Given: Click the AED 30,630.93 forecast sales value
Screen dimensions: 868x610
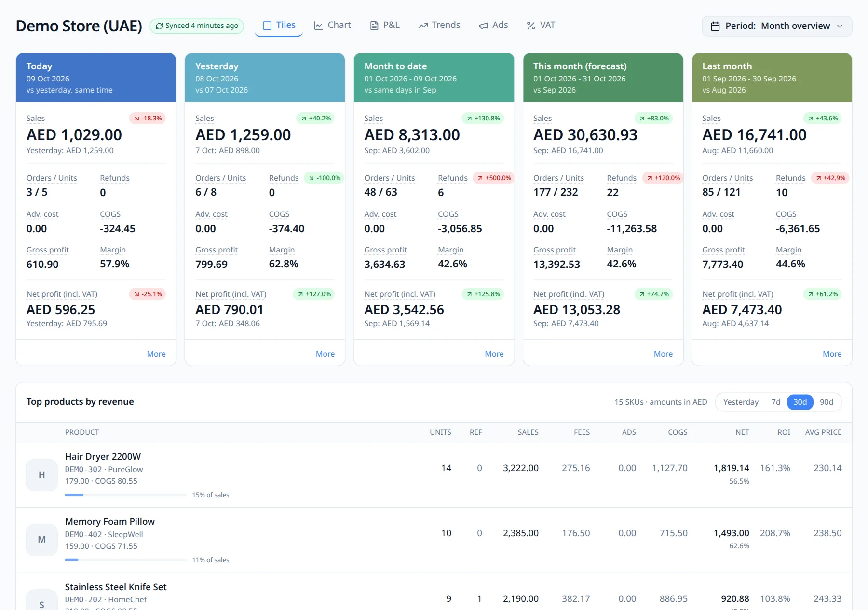Looking at the screenshot, I should (585, 135).
